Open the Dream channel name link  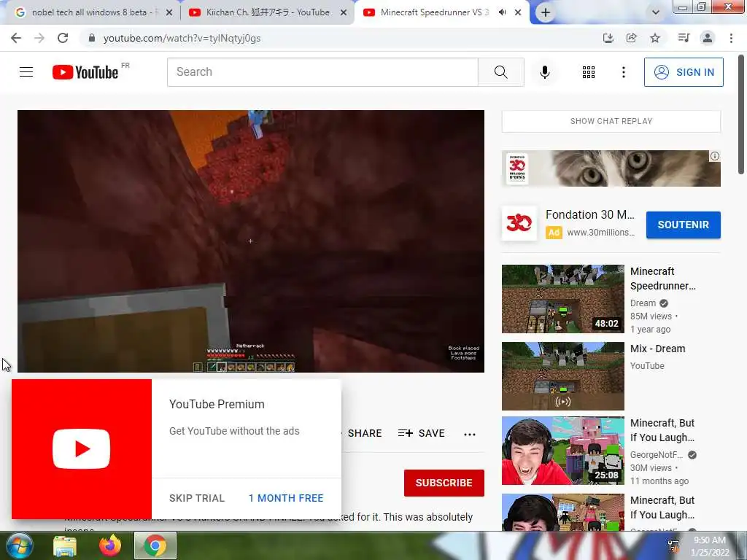(x=643, y=303)
